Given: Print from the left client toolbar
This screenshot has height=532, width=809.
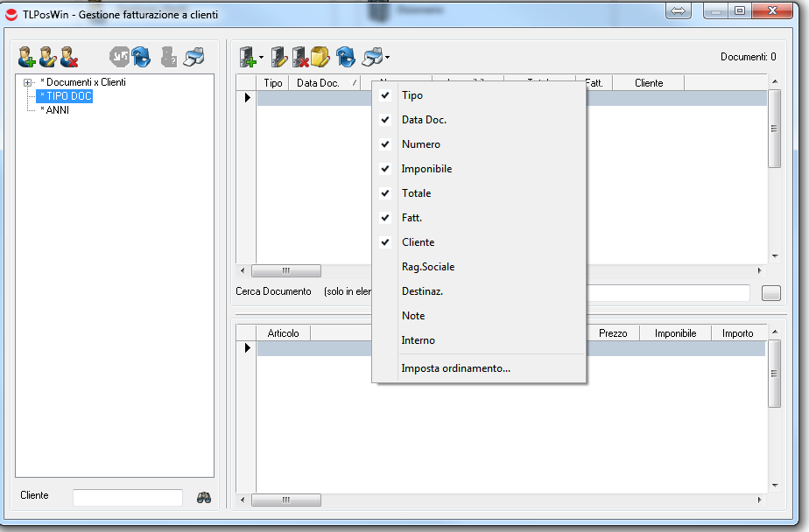Looking at the screenshot, I should [193, 58].
